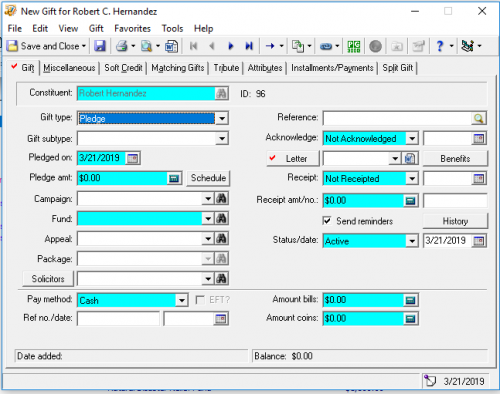This screenshot has width=500, height=394.
Task: Click the Word letter icon beside Letter dropdown
Action: point(410,159)
